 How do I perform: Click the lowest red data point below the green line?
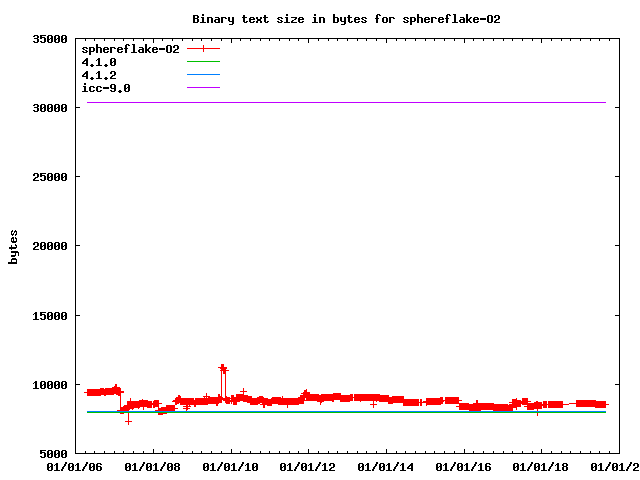click(128, 421)
